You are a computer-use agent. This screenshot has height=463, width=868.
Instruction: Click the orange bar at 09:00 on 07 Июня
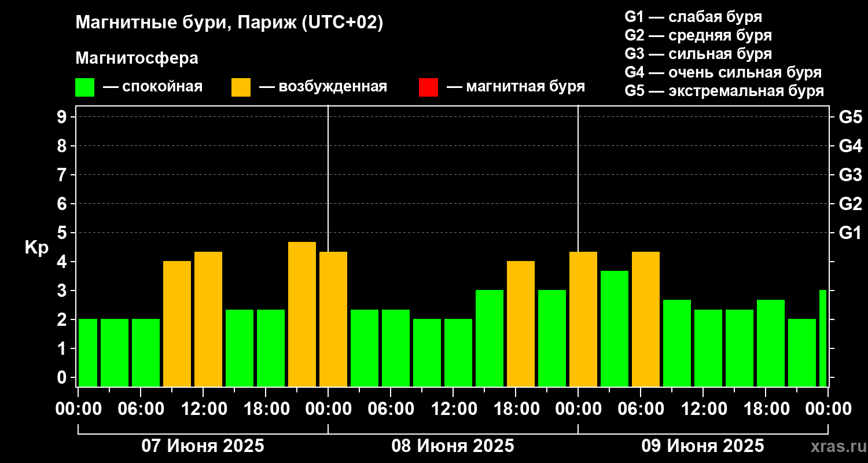point(177,324)
